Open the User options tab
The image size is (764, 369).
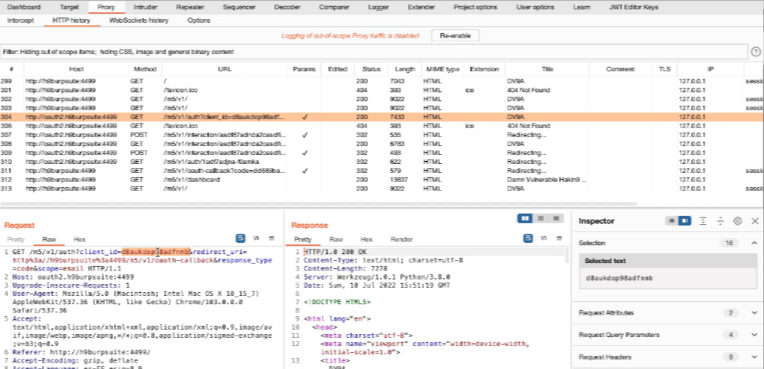click(x=535, y=7)
